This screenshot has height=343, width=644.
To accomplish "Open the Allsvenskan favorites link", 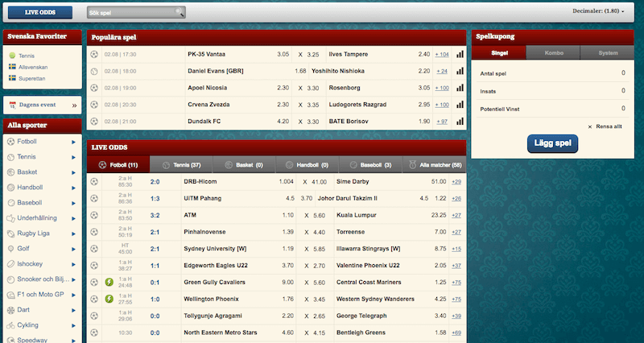I will tap(33, 67).
